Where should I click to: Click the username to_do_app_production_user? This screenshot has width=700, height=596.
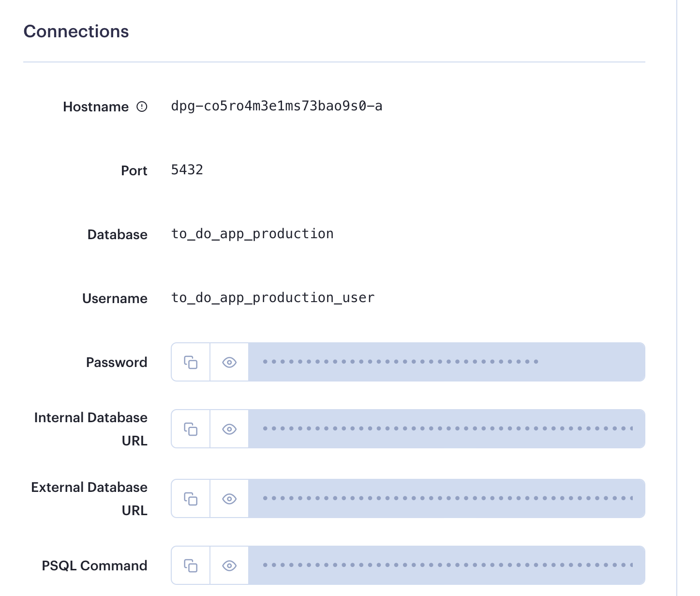tap(273, 298)
